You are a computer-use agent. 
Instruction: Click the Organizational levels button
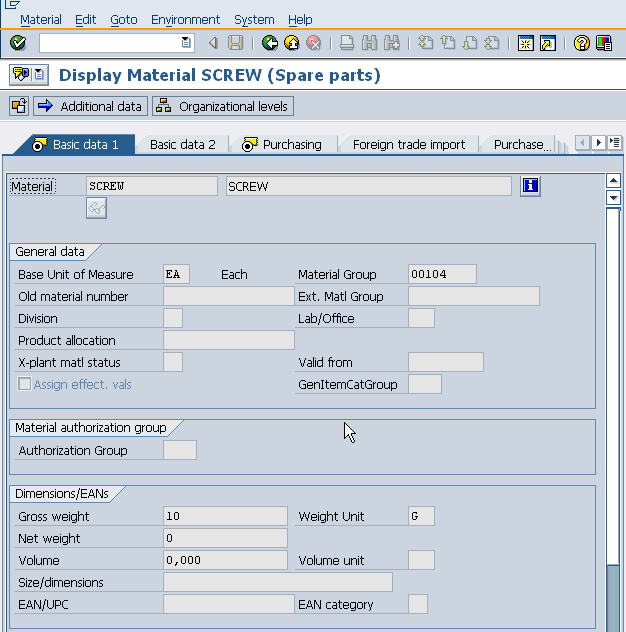pos(223,106)
